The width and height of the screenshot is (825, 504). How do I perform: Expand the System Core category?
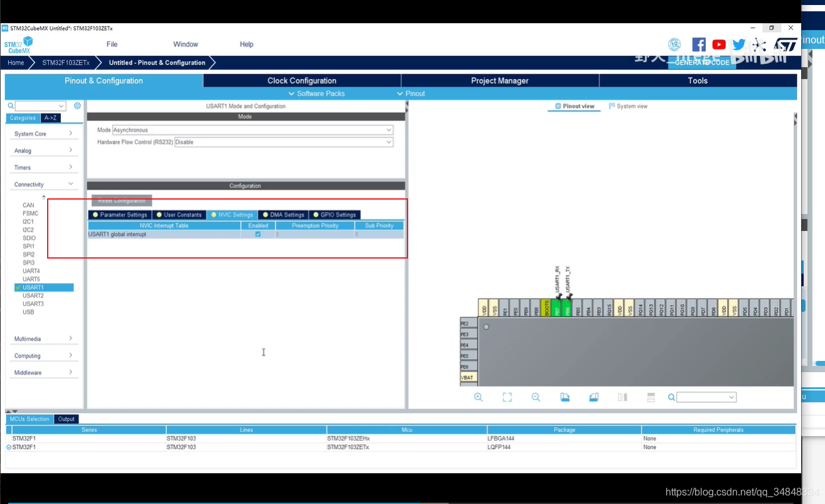(43, 134)
